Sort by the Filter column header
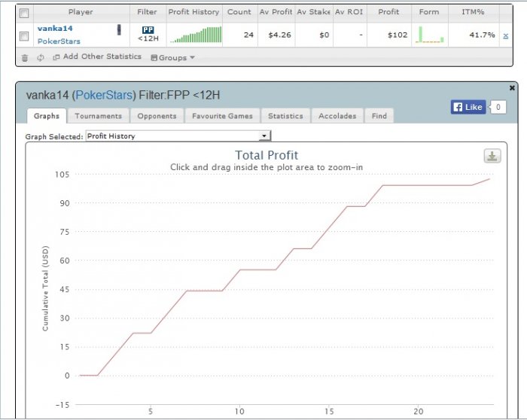This screenshot has height=420, width=527. coord(148,12)
